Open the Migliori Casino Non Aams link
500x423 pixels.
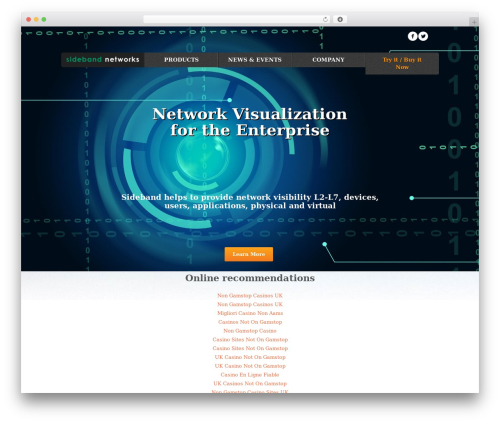[250, 313]
